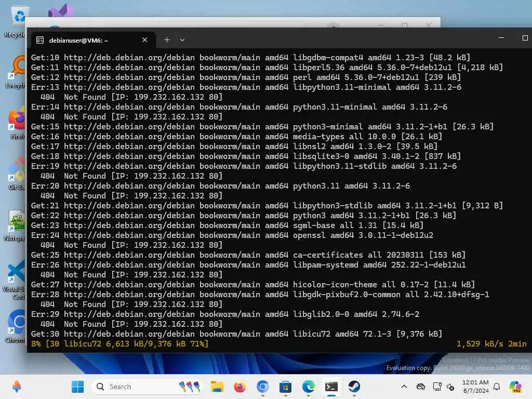The width and height of the screenshot is (532, 399).
Task: Expand the new tab profile dropdown
Action: (x=182, y=40)
